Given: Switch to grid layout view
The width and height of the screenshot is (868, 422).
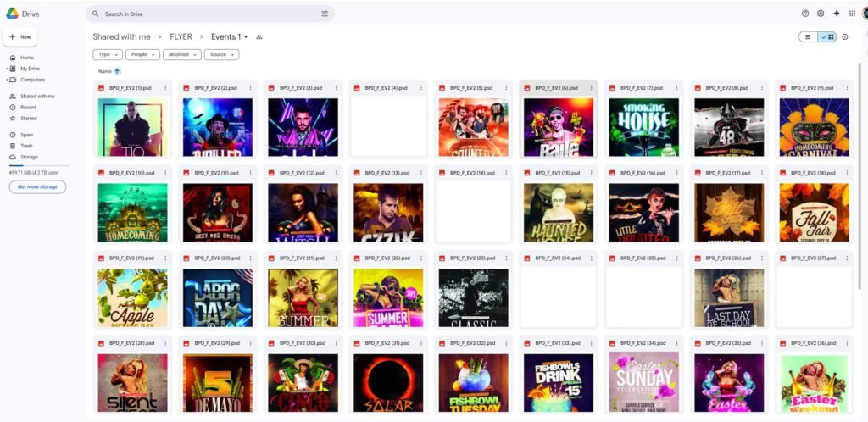Looking at the screenshot, I should tap(827, 37).
